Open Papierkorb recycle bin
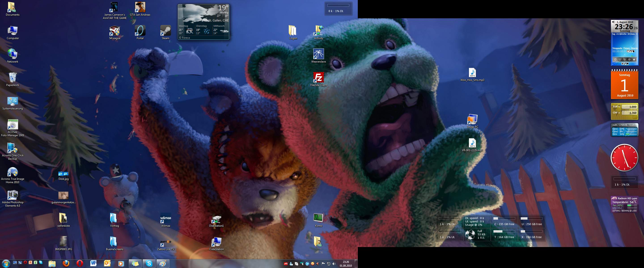 point(13,78)
